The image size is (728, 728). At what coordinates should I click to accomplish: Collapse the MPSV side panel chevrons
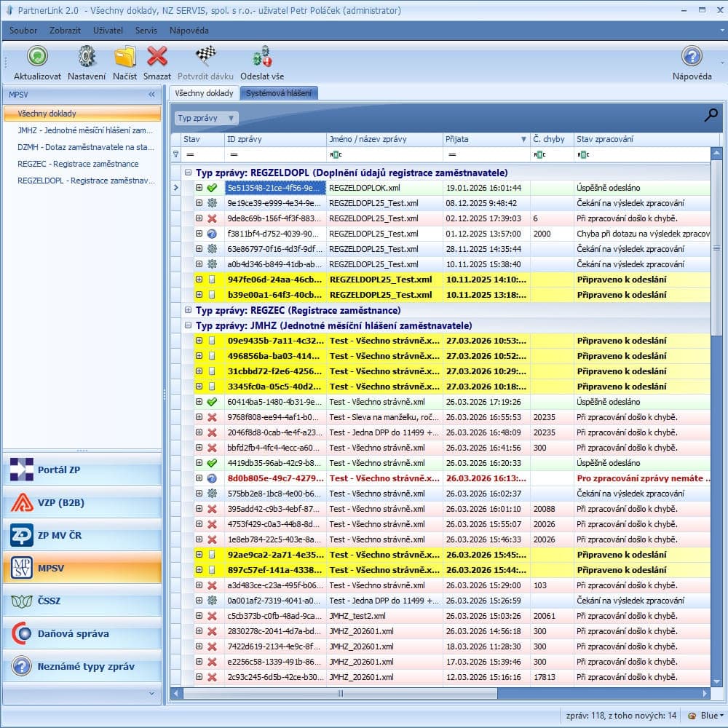pos(152,94)
